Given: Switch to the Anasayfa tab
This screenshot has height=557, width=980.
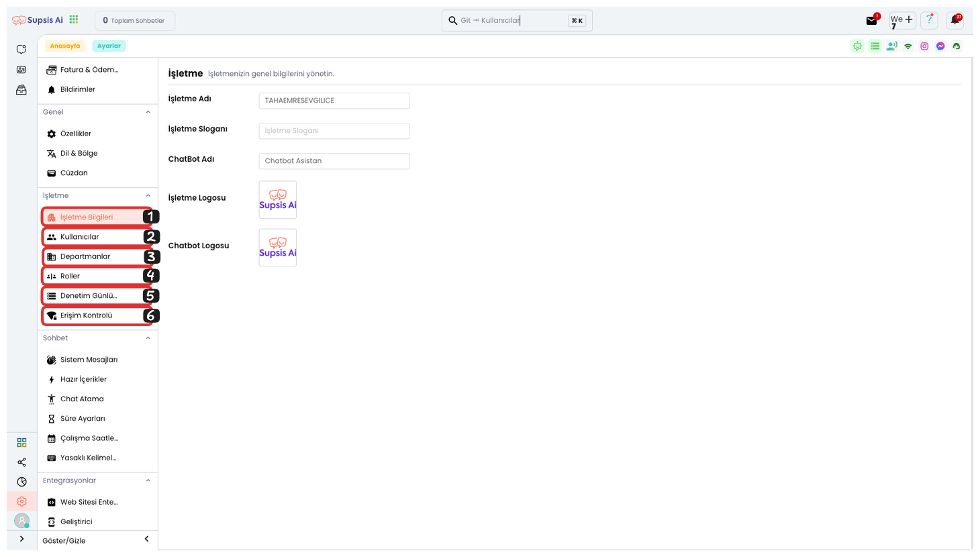Looking at the screenshot, I should [x=65, y=46].
